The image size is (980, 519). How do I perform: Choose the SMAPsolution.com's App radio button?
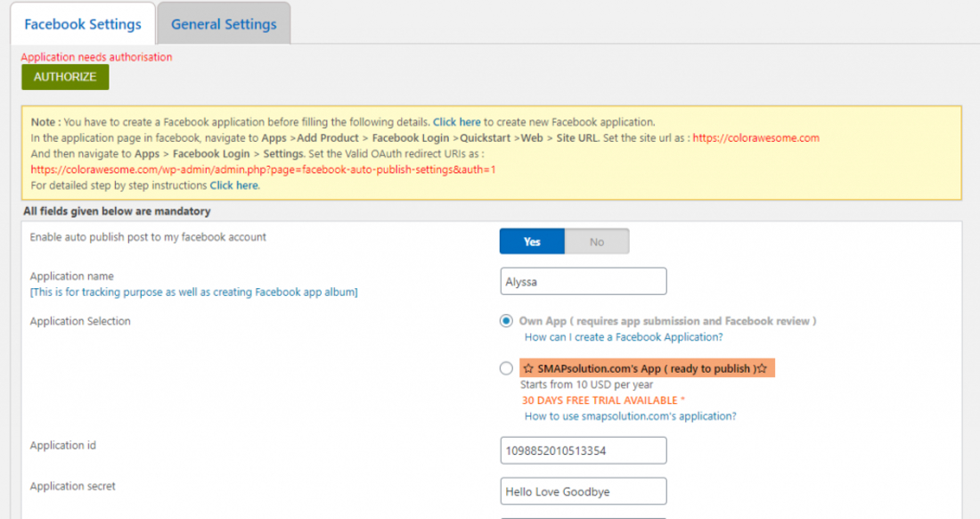click(506, 368)
